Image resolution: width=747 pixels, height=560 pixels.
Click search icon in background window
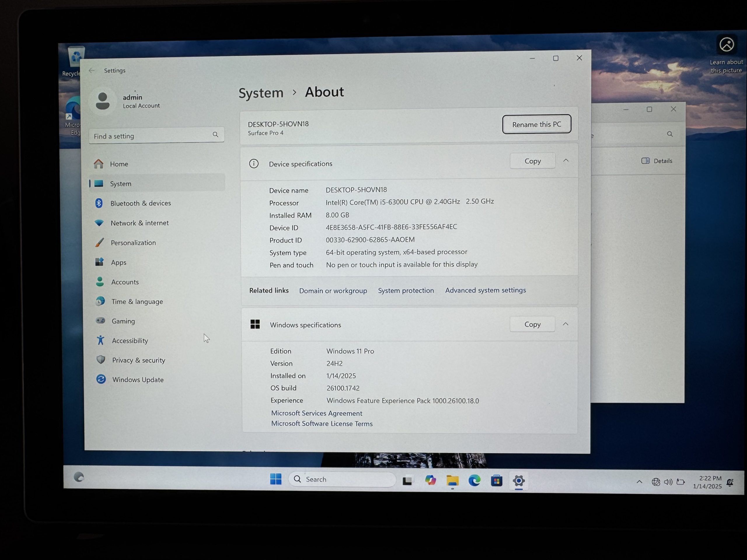tap(670, 134)
